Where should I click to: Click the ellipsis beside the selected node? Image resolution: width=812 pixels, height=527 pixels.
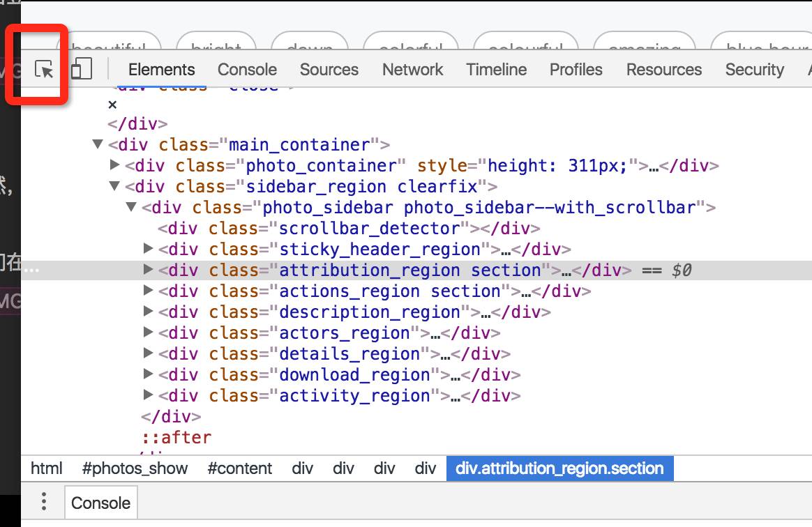(x=31, y=270)
